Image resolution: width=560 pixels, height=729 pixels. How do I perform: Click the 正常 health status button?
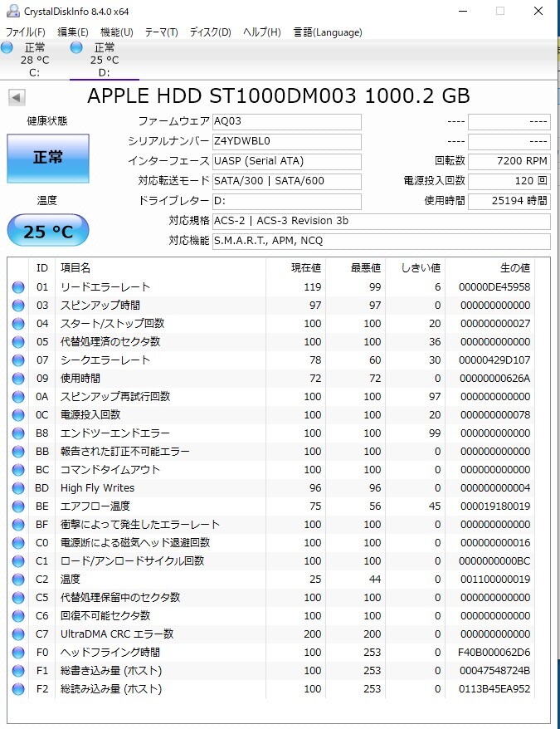click(x=48, y=158)
